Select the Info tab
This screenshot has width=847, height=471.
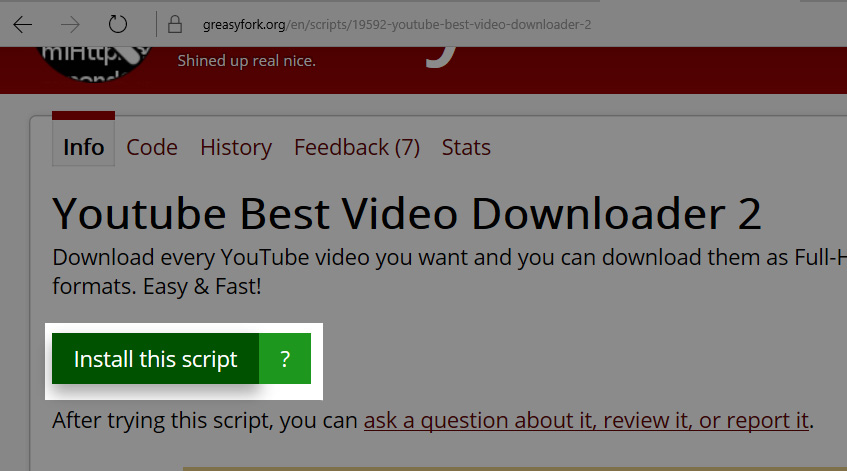[83, 147]
